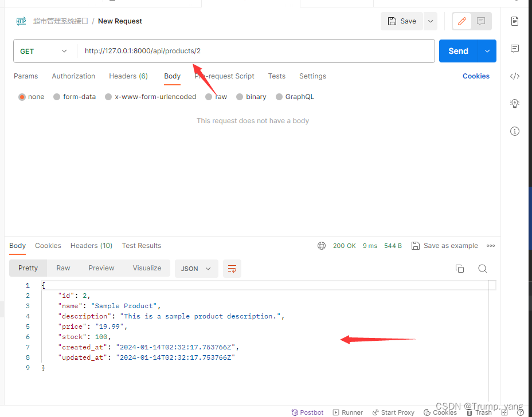Screen dimensions: 532x417
Task: Open the JSON format dropdown
Action: click(196, 269)
